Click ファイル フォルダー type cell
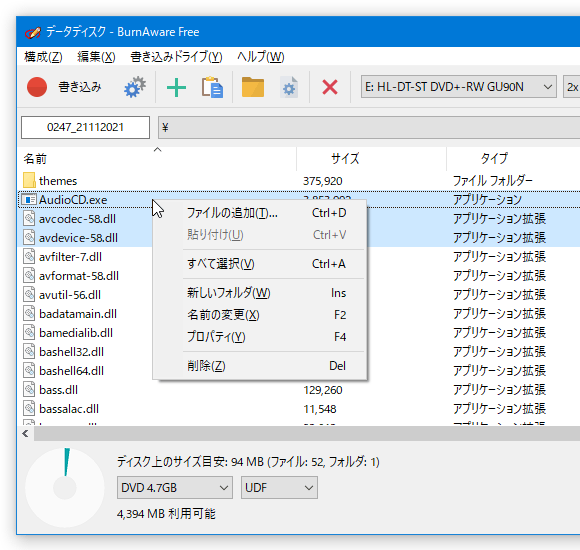Image resolution: width=580 pixels, height=550 pixels. pyautogui.click(x=493, y=180)
